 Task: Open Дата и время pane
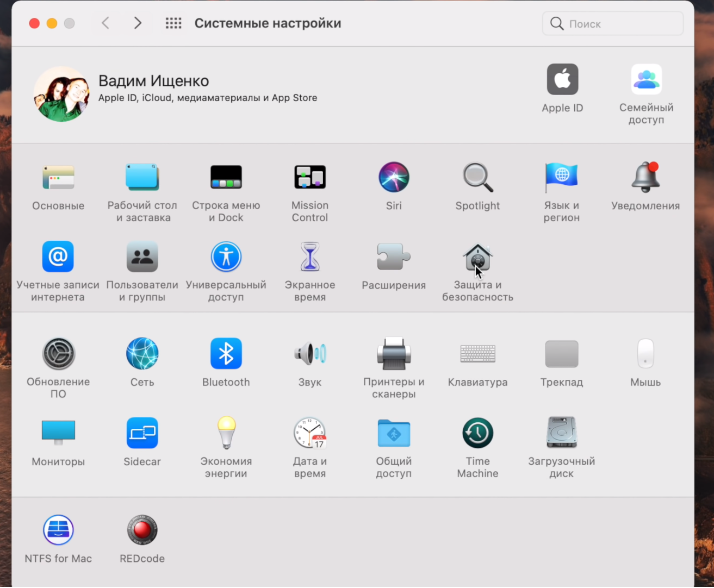point(310,433)
